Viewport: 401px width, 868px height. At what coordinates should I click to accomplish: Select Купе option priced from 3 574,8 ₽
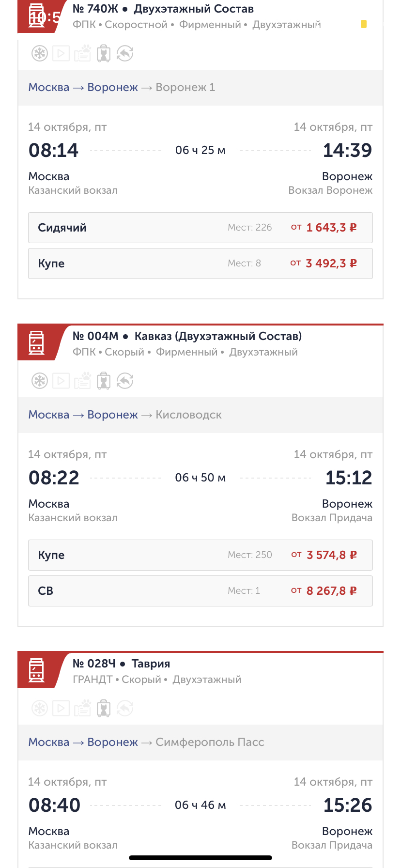tap(200, 555)
